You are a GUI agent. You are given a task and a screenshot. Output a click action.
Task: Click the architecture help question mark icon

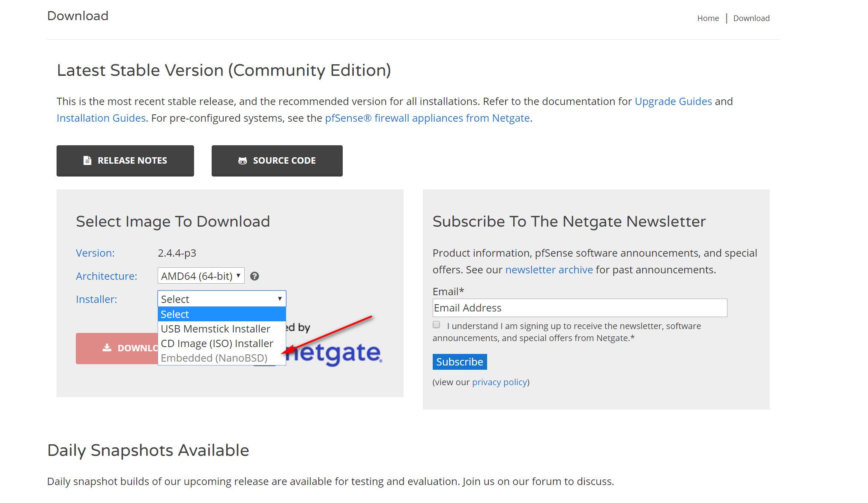(x=254, y=276)
